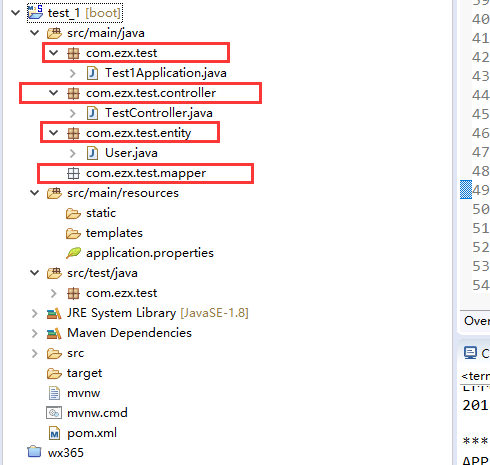Click line number 49 in editor gutter
This screenshot has width=490, height=465.
coord(480,190)
